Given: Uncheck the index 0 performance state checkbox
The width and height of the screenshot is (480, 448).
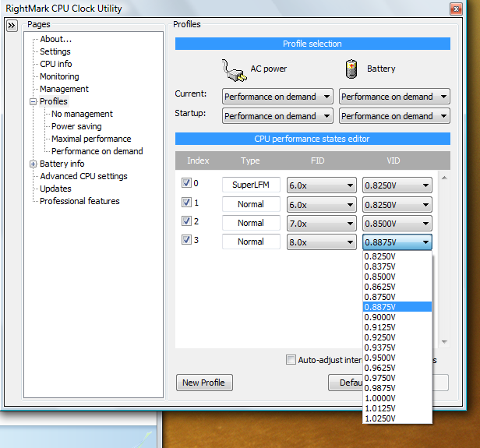Looking at the screenshot, I should click(186, 182).
